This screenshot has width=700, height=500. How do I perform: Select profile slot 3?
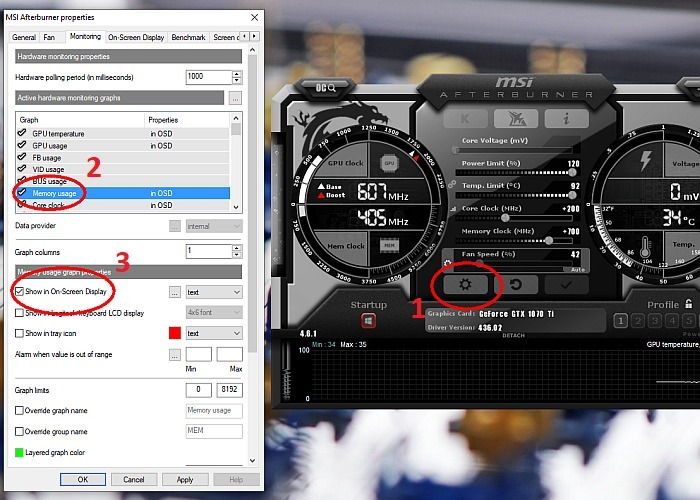655,321
